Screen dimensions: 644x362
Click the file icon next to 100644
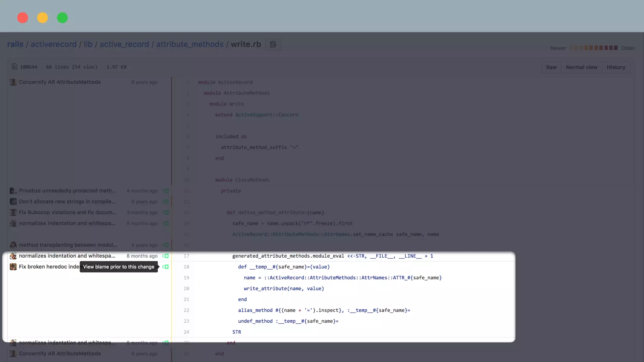14,67
